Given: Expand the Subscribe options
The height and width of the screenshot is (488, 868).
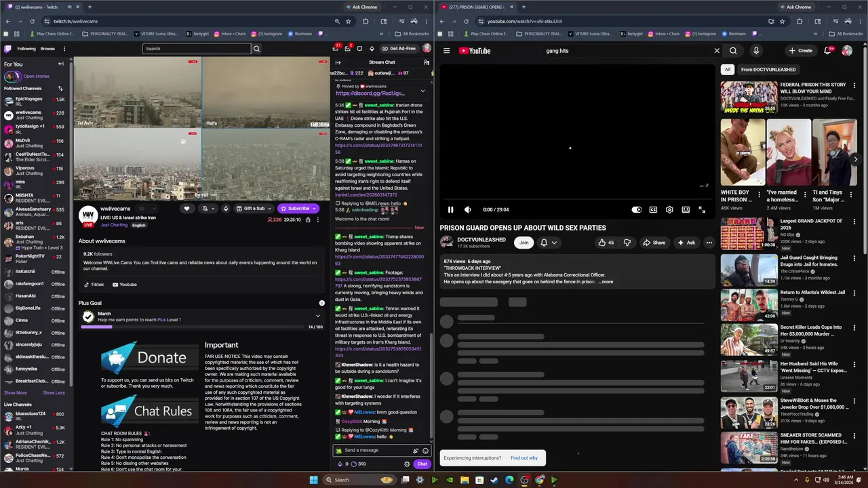Looking at the screenshot, I should pyautogui.click(x=314, y=208).
